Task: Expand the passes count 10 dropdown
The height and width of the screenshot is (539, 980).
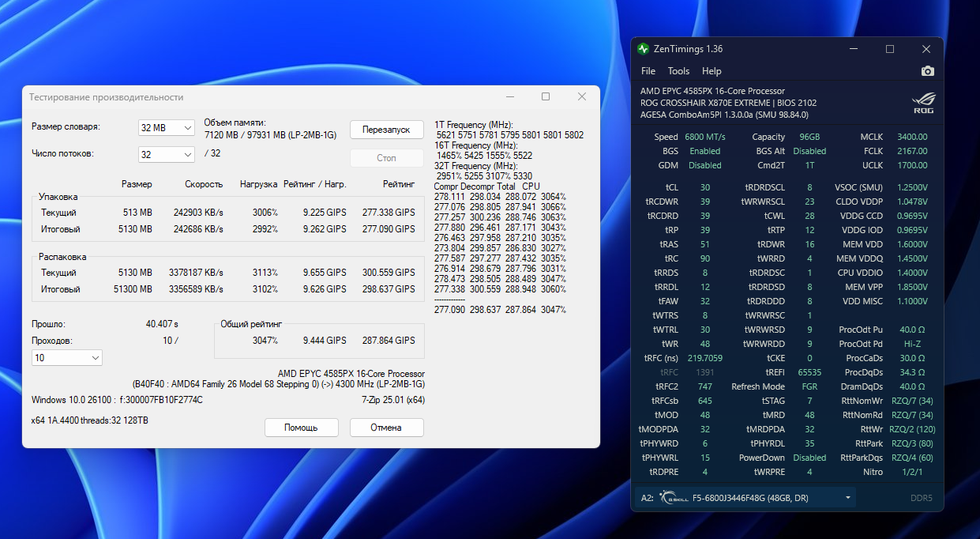Action: click(x=66, y=358)
